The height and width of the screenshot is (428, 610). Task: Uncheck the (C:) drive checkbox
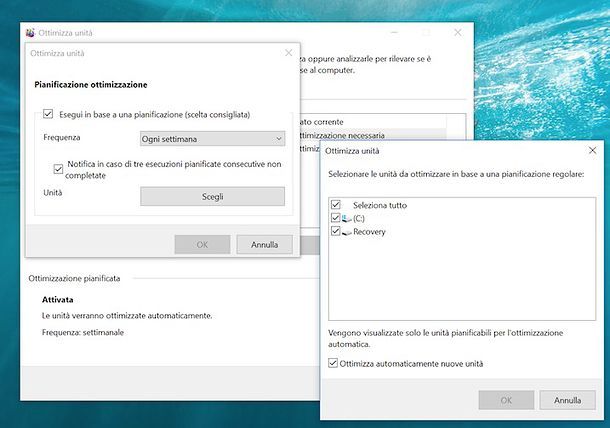(x=336, y=218)
